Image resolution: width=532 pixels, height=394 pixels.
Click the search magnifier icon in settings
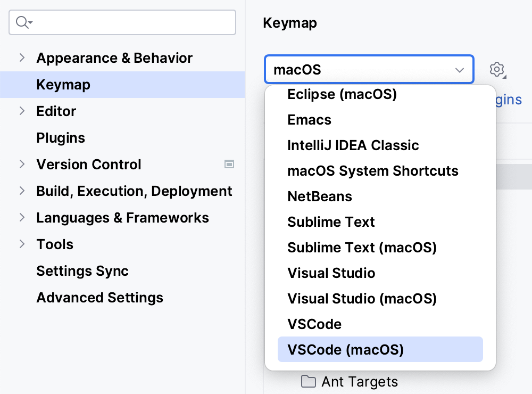coord(24,22)
